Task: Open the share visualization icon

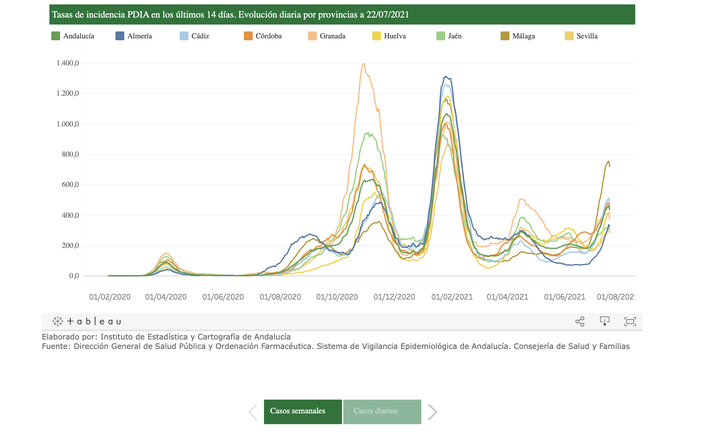Action: click(x=580, y=321)
